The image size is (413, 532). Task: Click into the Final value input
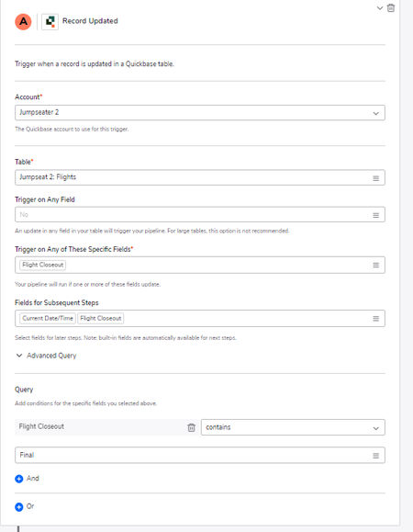pos(193,455)
